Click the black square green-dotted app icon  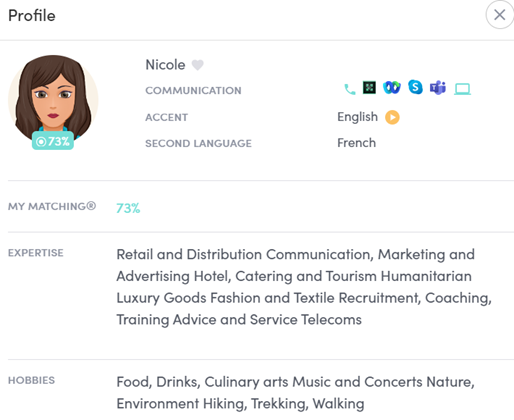click(x=369, y=88)
